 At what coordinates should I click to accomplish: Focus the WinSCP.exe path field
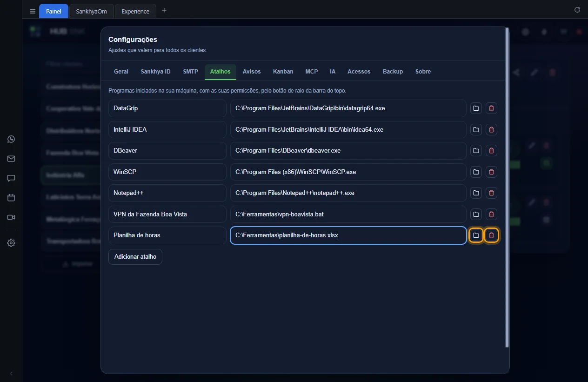coord(348,172)
